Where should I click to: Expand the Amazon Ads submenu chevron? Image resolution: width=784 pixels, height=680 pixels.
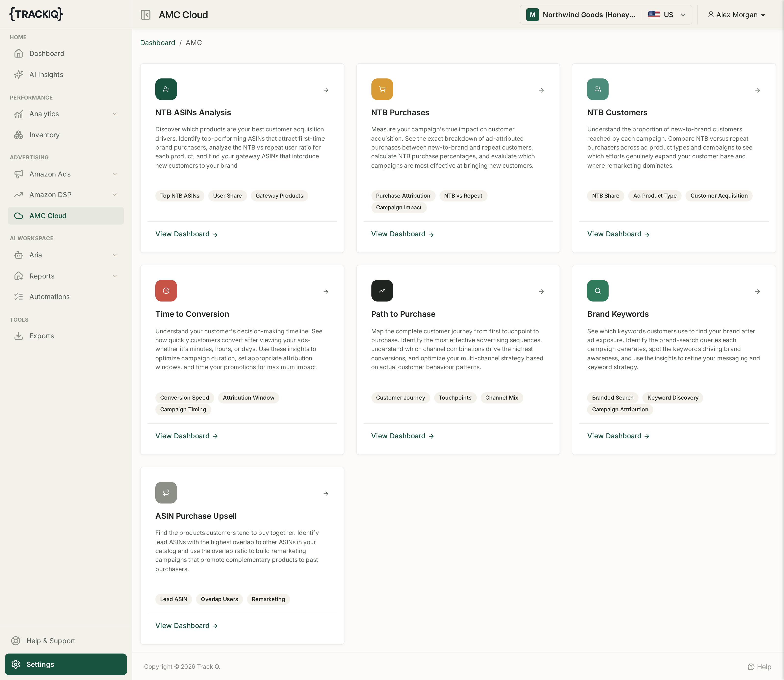coord(115,174)
